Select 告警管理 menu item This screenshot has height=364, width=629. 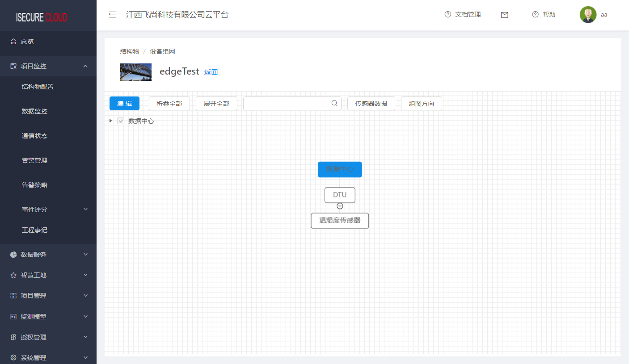35,160
